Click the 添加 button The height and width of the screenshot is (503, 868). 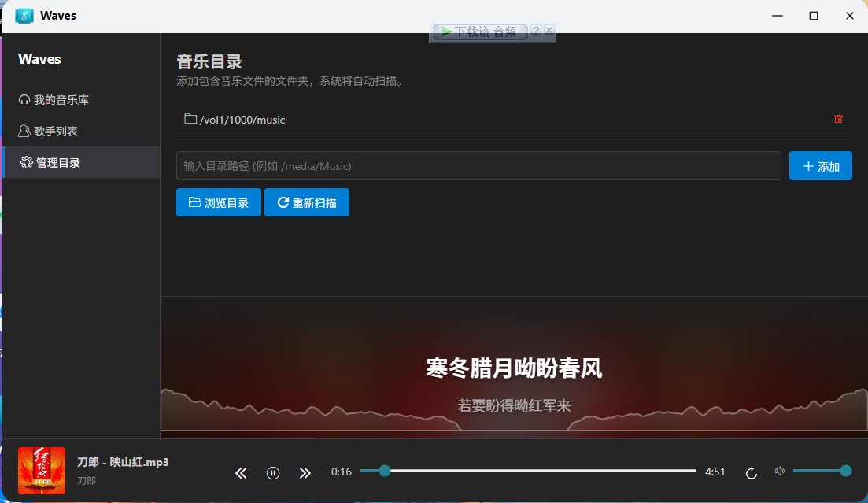tap(821, 165)
